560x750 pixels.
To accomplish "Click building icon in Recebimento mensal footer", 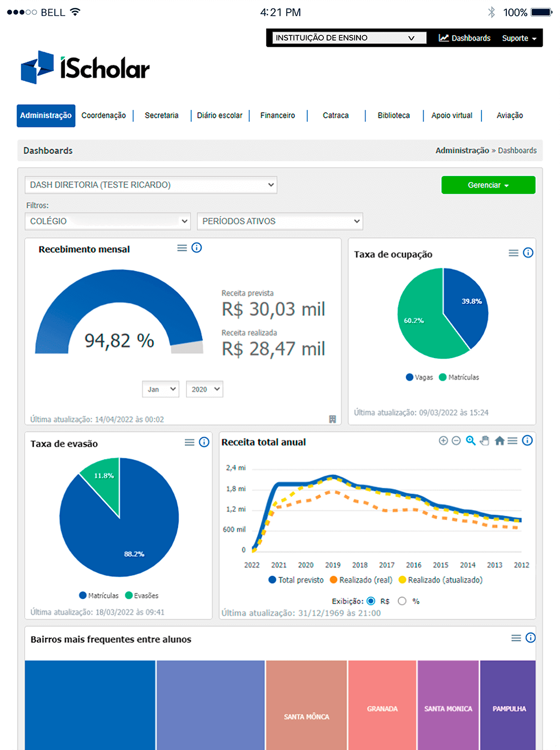I will [332, 419].
